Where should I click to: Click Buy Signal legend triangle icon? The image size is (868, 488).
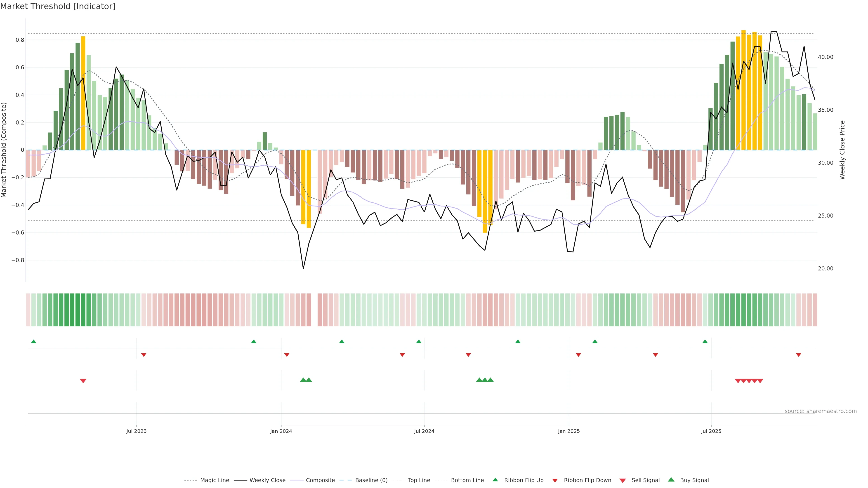pos(671,480)
